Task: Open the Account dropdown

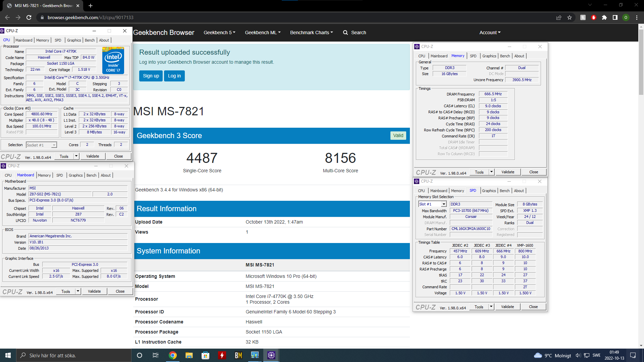Action: 490,33
